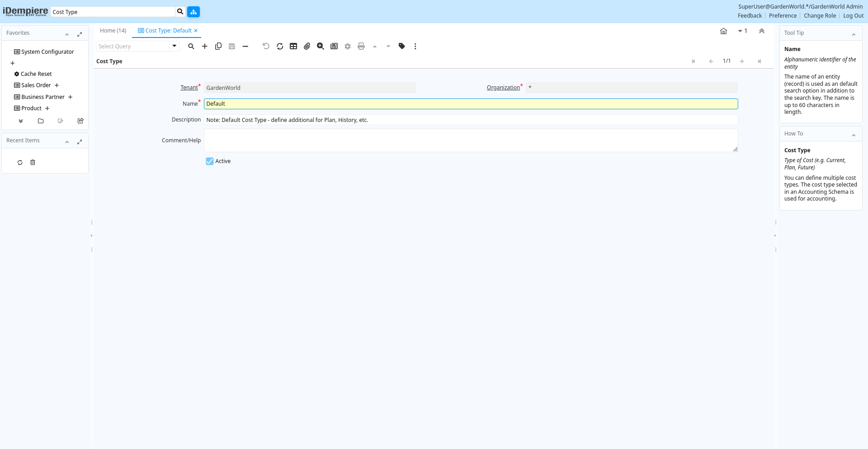Open the menu tree icon beside search

(193, 12)
